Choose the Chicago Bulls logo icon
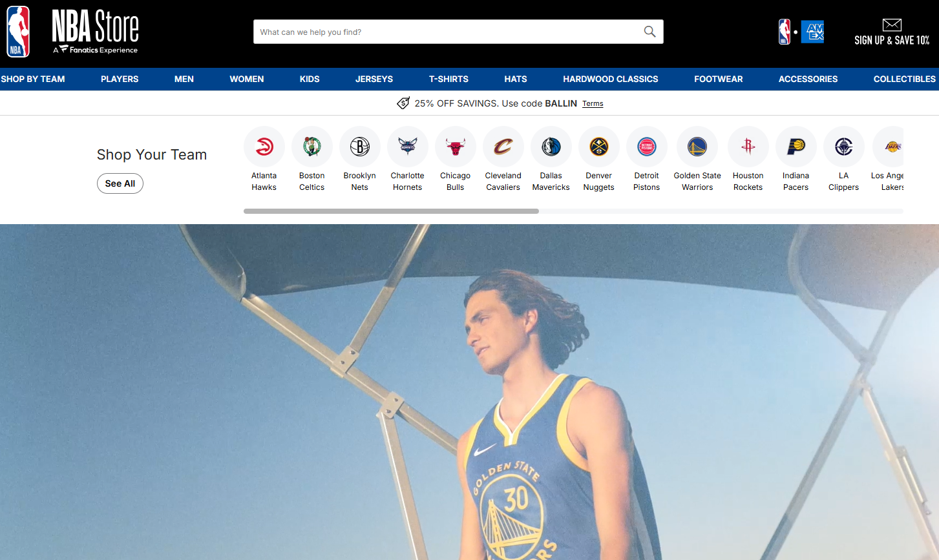 (455, 147)
